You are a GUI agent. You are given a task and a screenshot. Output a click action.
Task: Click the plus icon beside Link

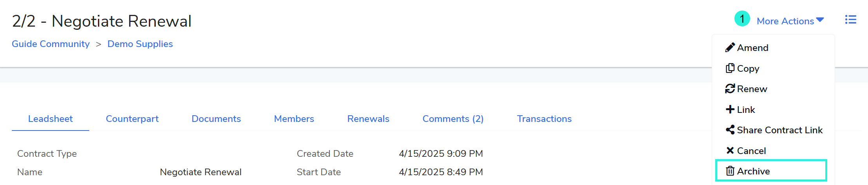click(730, 109)
